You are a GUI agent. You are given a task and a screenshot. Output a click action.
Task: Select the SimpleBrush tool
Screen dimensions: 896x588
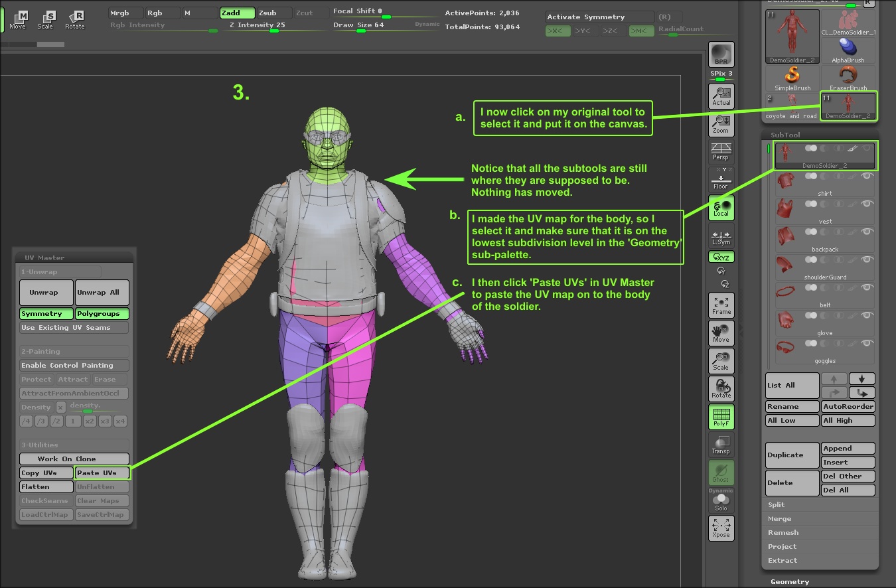(x=792, y=78)
